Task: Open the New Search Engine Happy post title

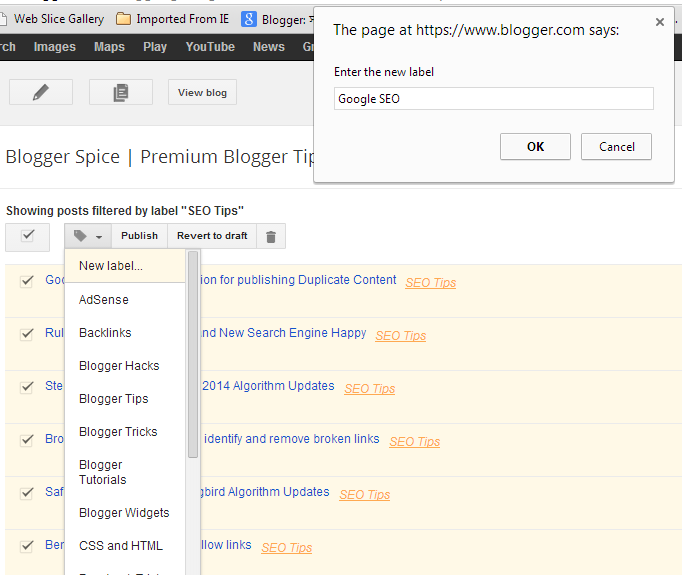Action: coord(283,333)
